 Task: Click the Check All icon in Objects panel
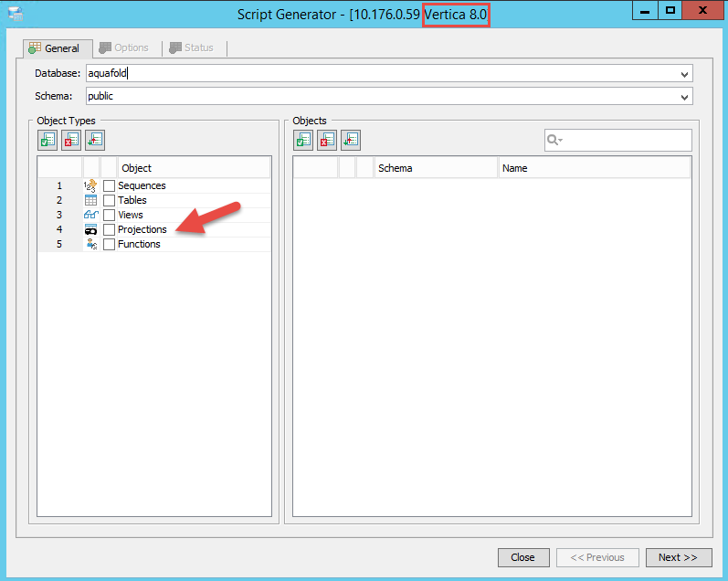click(303, 141)
